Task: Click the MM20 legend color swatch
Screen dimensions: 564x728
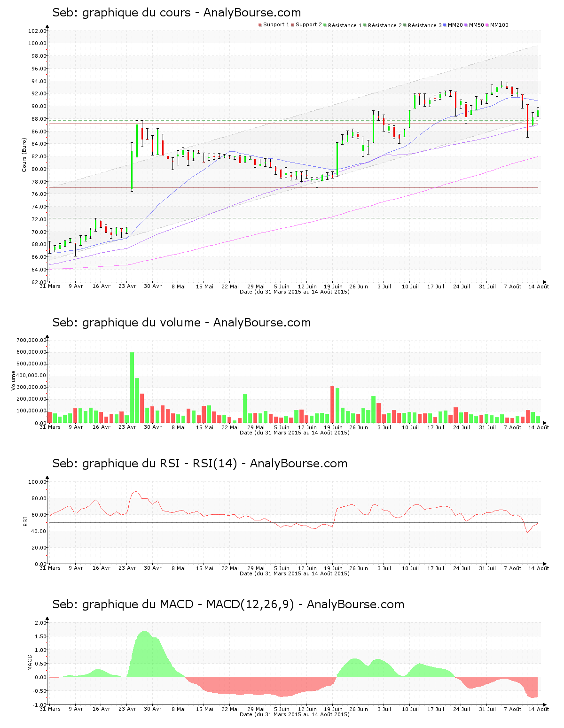Action: click(445, 25)
